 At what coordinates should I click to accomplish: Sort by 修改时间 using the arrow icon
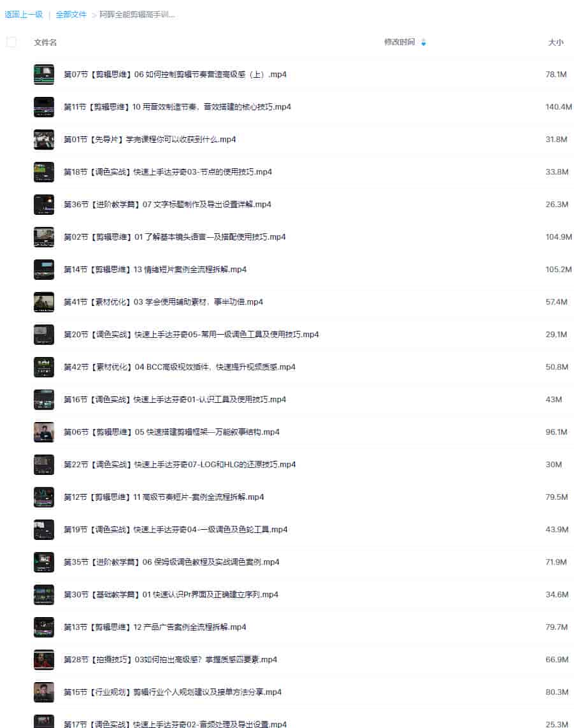point(423,42)
